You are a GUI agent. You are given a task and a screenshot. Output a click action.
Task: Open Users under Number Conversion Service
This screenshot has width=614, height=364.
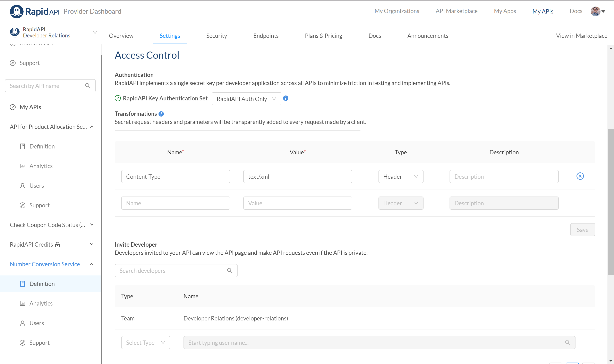[37, 323]
